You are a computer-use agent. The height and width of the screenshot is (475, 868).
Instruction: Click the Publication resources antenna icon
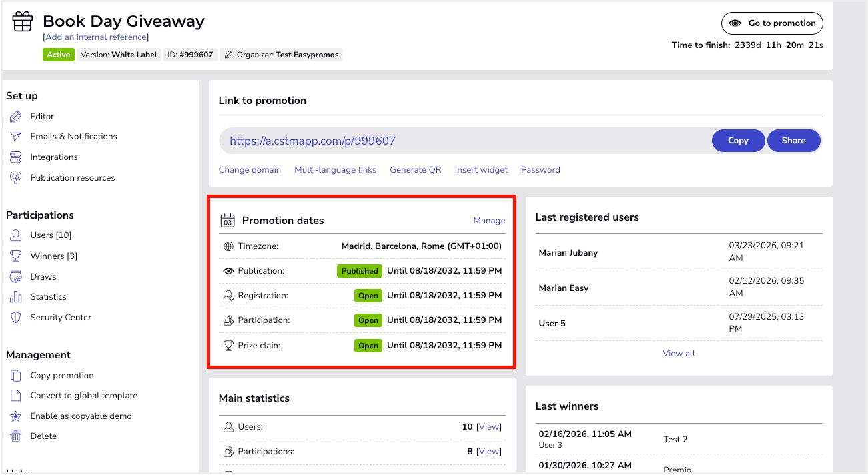coord(16,178)
